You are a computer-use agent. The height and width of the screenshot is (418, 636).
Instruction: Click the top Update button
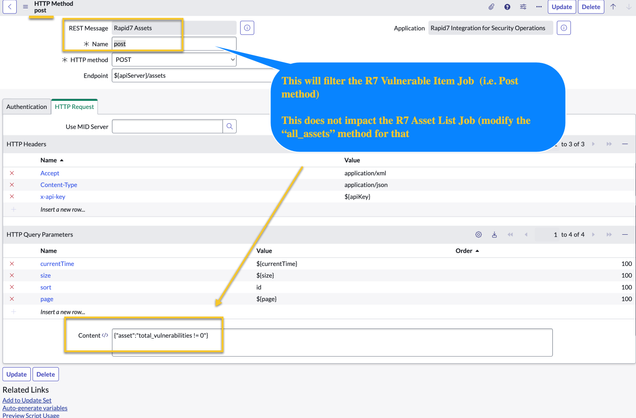tap(561, 7)
